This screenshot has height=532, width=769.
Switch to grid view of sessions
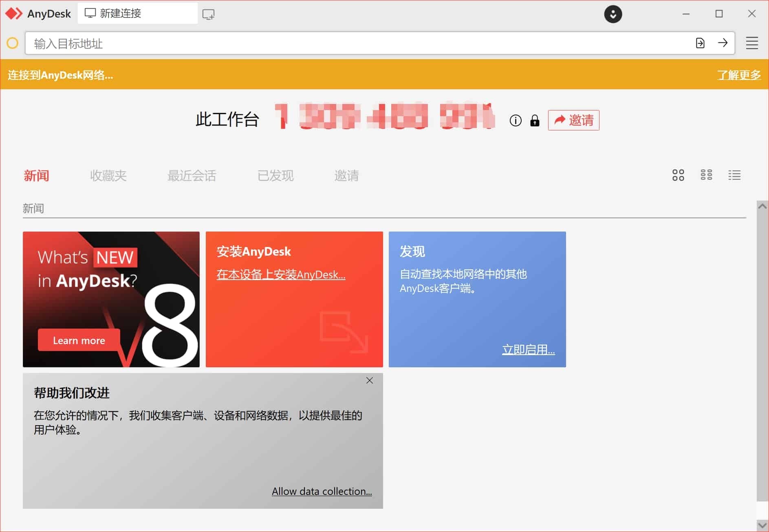click(678, 175)
